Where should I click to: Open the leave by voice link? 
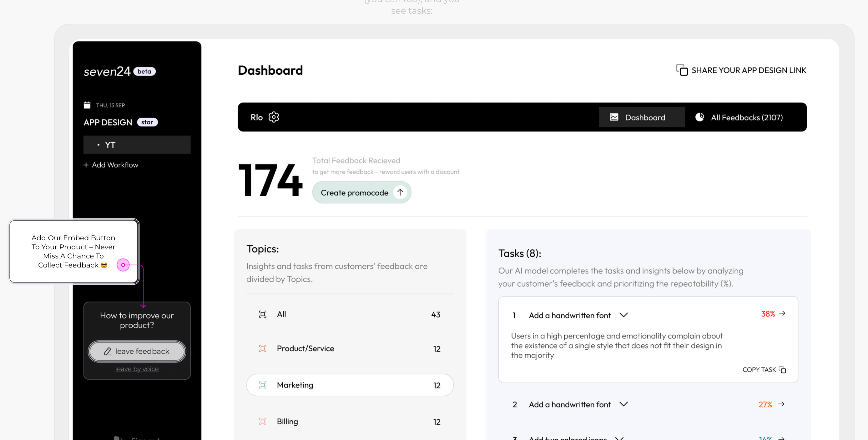137,369
